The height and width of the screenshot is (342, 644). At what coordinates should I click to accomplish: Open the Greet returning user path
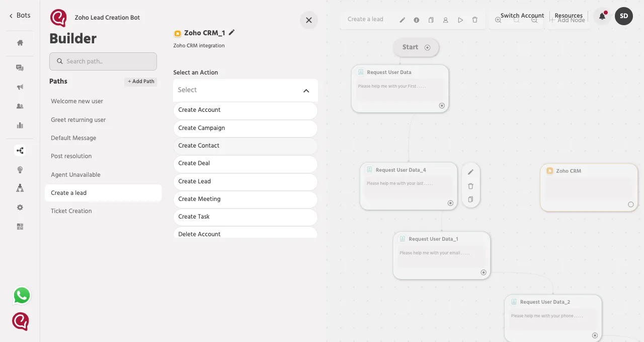pos(103,120)
